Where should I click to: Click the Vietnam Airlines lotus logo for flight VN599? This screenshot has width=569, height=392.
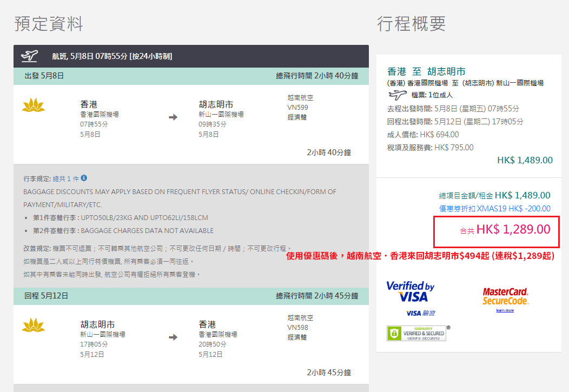click(34, 105)
